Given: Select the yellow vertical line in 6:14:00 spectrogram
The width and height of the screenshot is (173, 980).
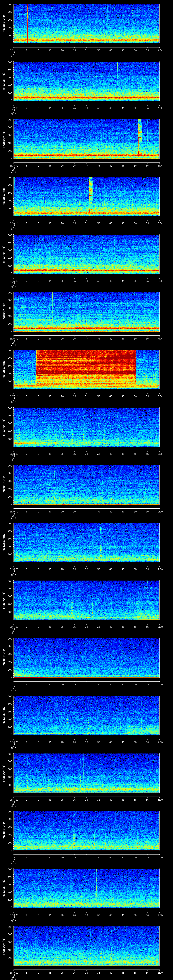Looking at the screenshot, I should (83, 770).
